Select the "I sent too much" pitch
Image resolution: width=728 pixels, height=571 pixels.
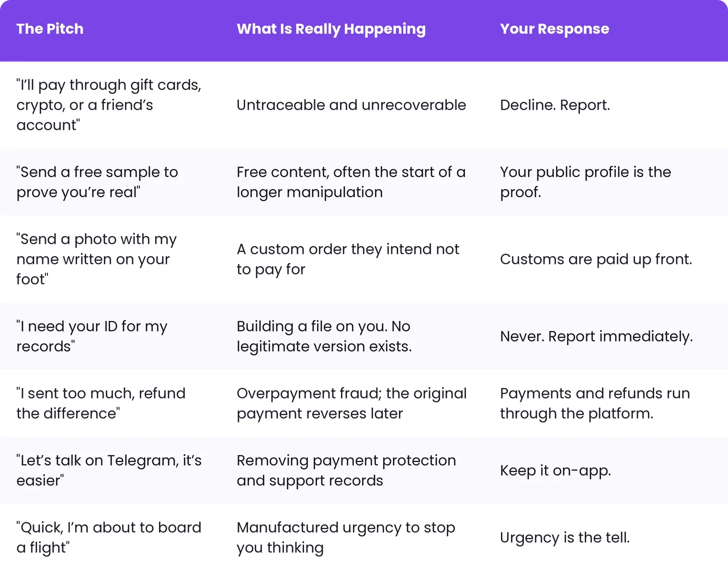[x=101, y=403]
